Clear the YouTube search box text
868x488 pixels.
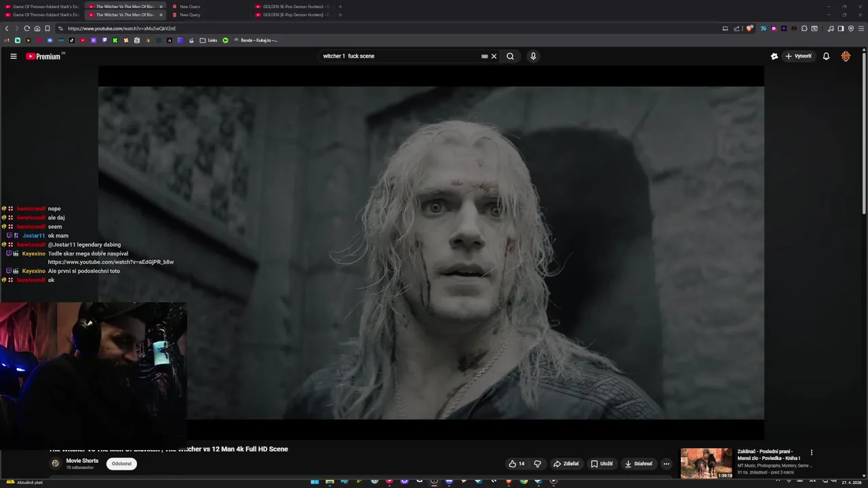point(494,56)
